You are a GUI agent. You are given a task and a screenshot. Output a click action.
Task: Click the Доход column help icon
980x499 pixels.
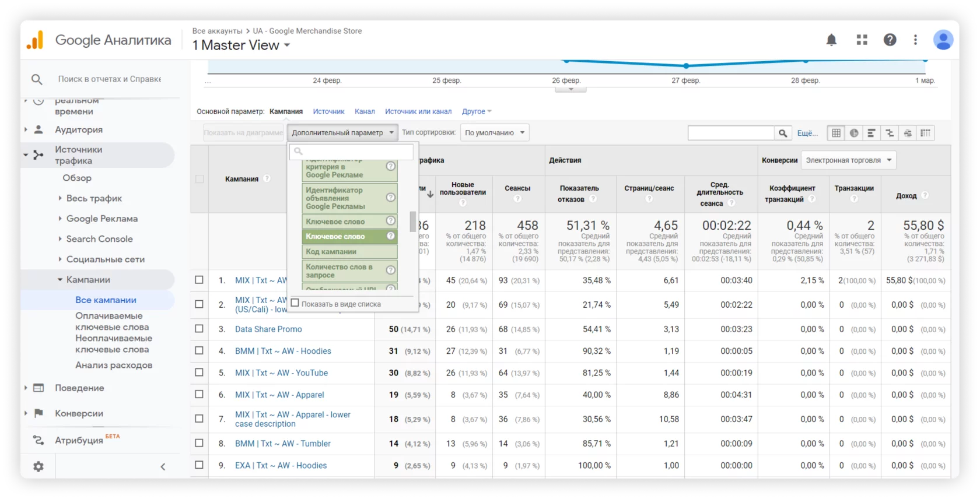(x=925, y=195)
